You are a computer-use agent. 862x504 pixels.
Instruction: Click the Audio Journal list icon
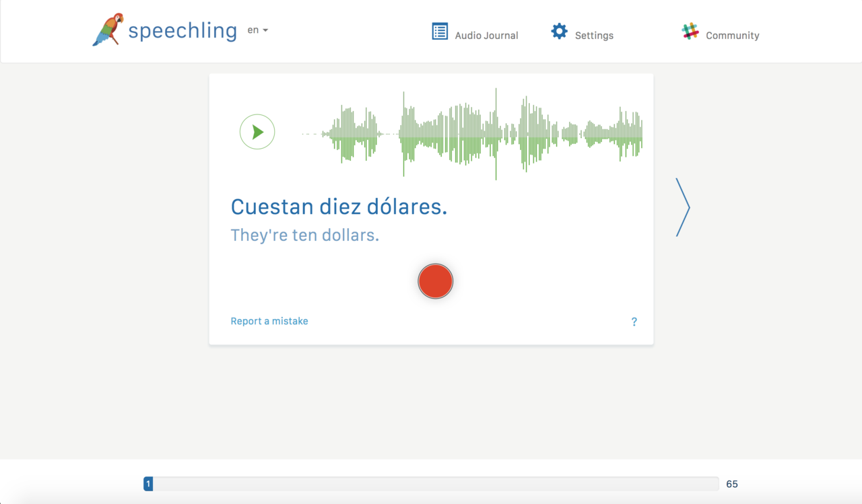(440, 32)
